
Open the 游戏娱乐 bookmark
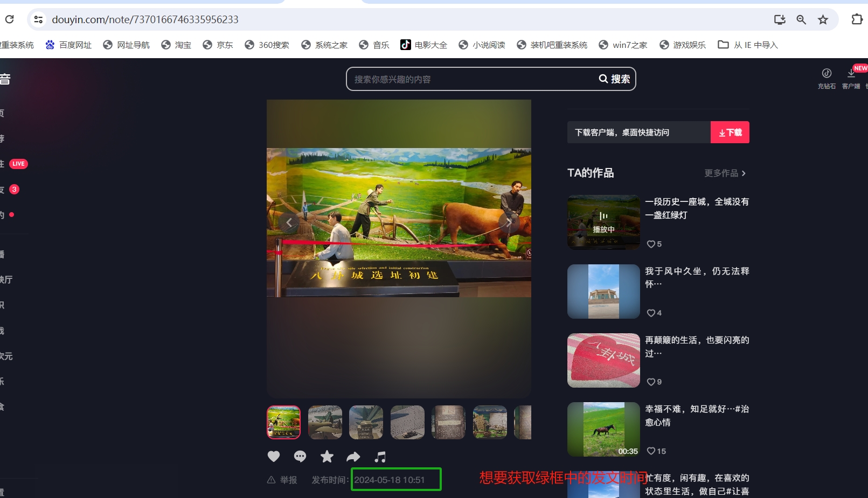pyautogui.click(x=683, y=45)
